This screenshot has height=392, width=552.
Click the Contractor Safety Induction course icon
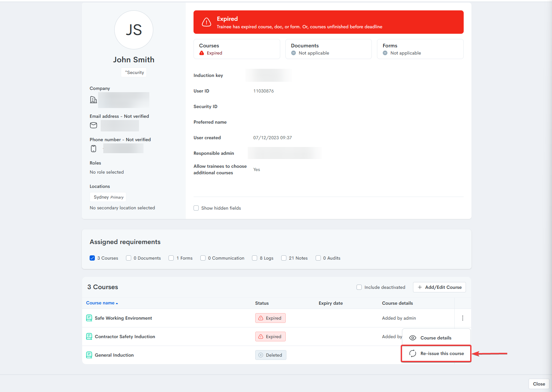(89, 337)
